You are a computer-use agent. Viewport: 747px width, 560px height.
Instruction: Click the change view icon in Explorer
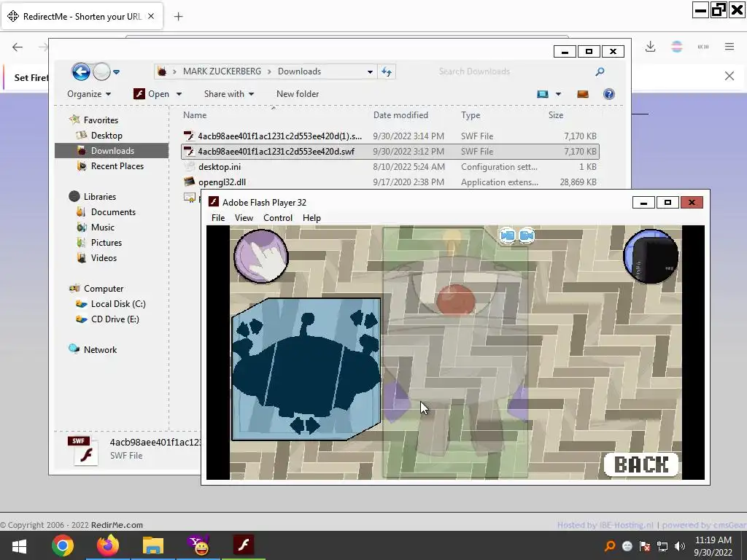pyautogui.click(x=543, y=94)
